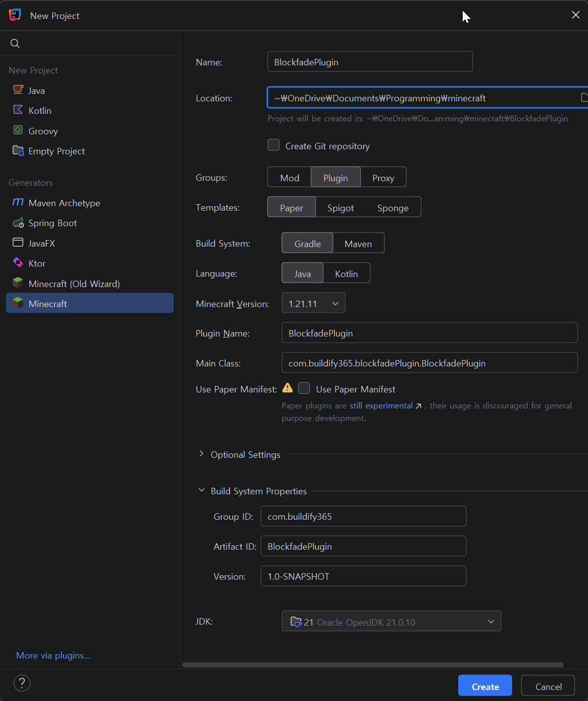
Task: Select Empty Project type
Action: (90, 151)
